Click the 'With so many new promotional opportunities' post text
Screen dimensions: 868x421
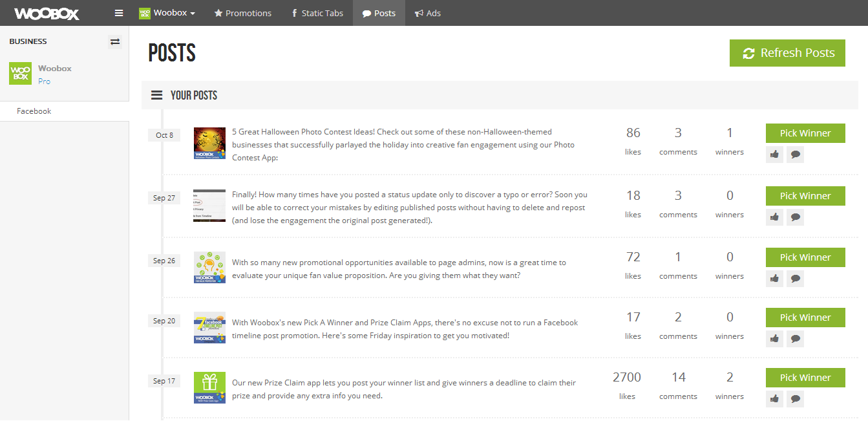(399, 269)
